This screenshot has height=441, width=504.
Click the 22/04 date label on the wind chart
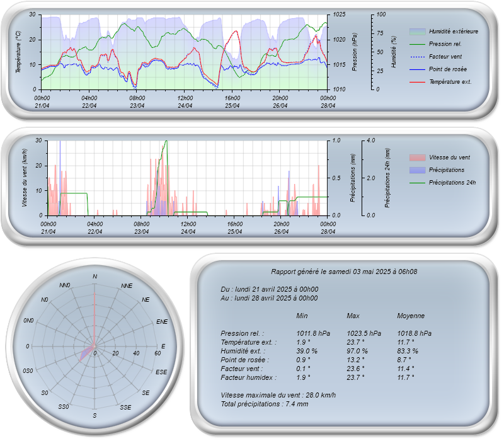95,232
